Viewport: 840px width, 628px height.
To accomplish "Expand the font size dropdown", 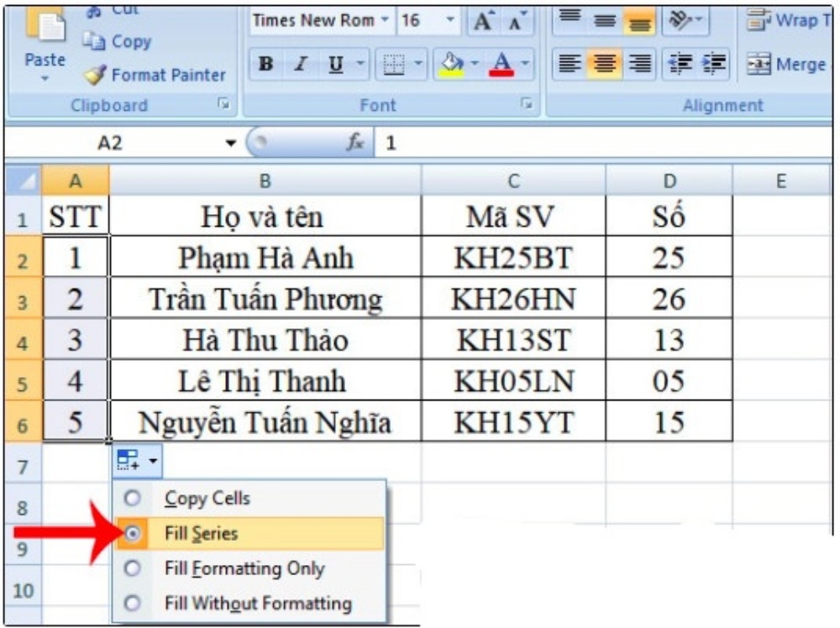I will tap(448, 20).
